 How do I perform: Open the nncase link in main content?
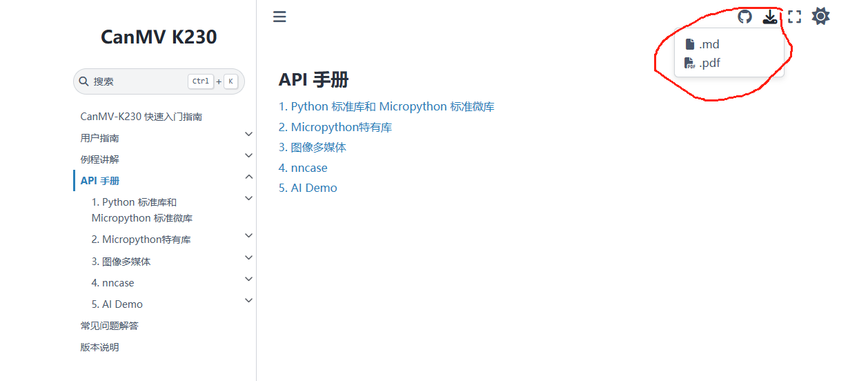tap(303, 168)
